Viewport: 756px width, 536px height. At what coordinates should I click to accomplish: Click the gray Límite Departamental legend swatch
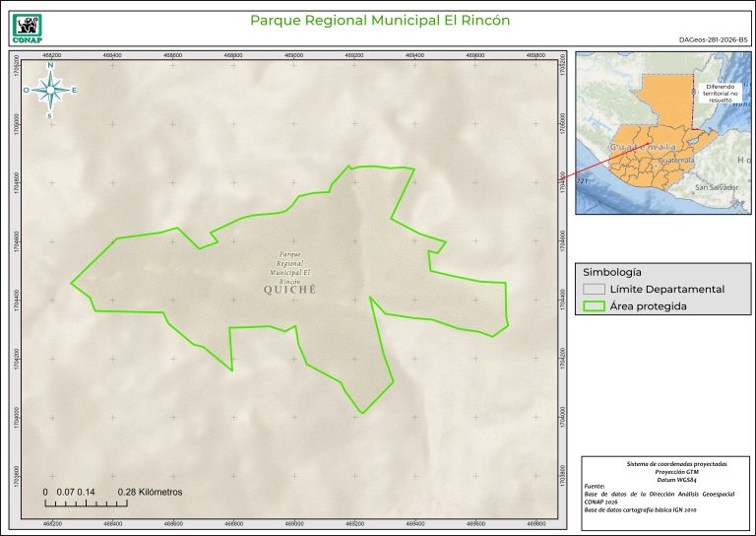coord(593,290)
